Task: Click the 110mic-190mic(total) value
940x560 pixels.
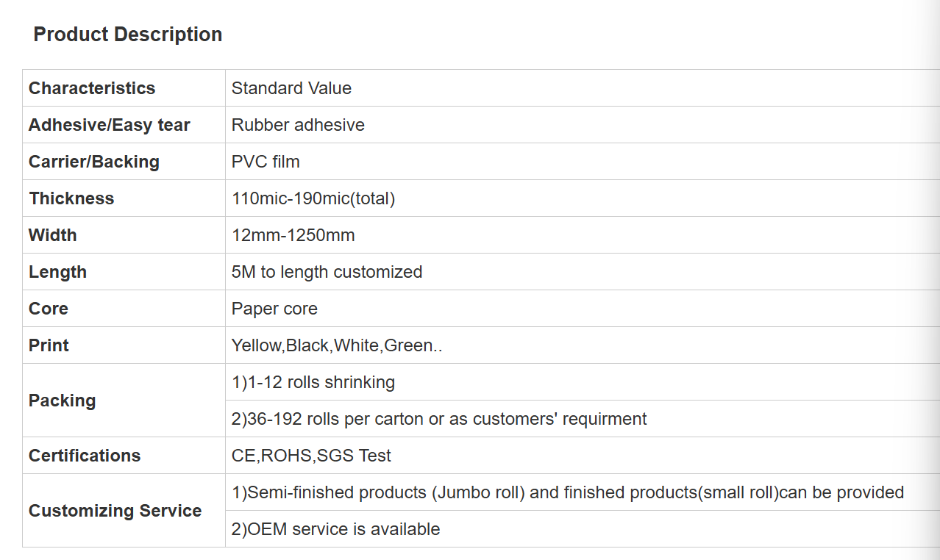Action: point(313,198)
